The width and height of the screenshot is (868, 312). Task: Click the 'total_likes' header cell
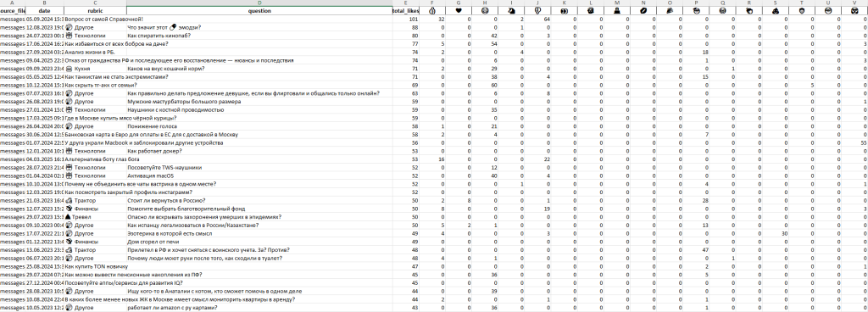[x=406, y=10]
